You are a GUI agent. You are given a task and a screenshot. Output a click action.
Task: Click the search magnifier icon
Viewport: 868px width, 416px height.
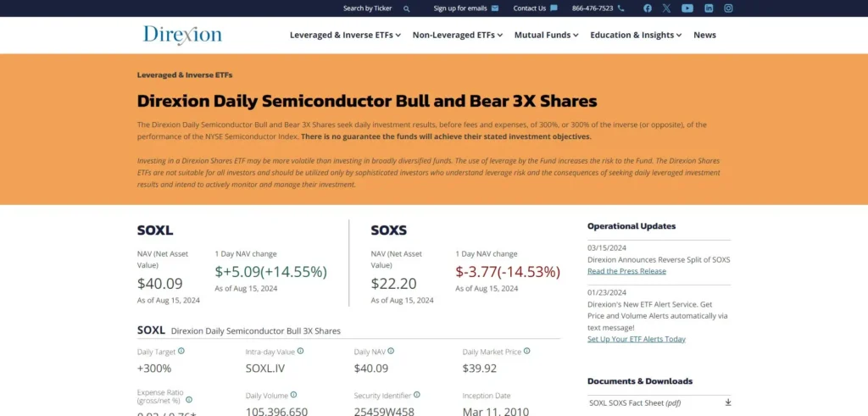tap(407, 8)
